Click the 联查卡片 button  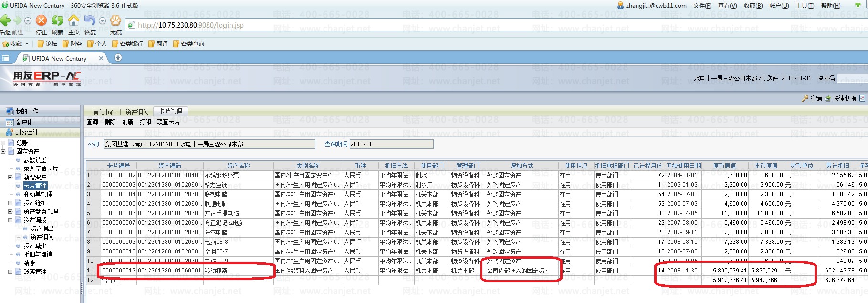coord(168,122)
